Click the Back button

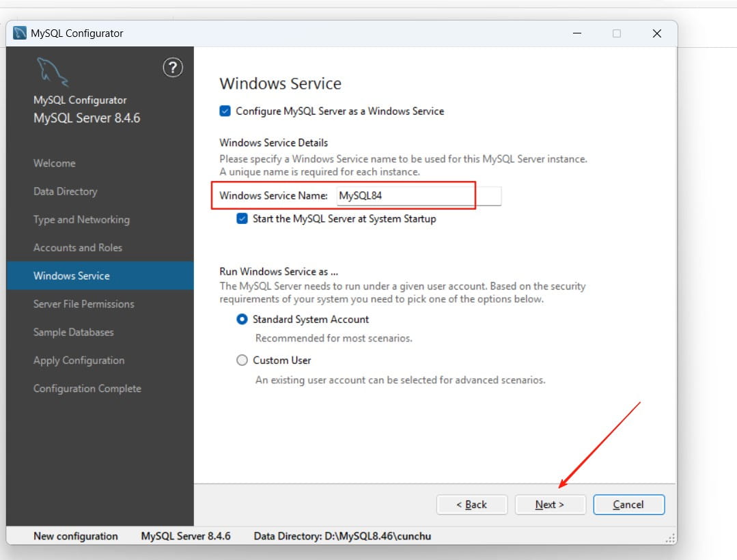472,505
